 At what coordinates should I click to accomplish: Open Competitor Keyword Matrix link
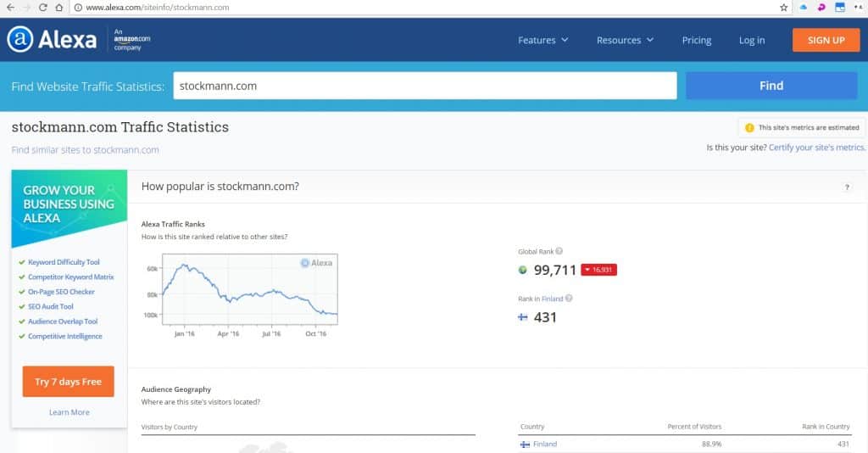[x=71, y=277]
